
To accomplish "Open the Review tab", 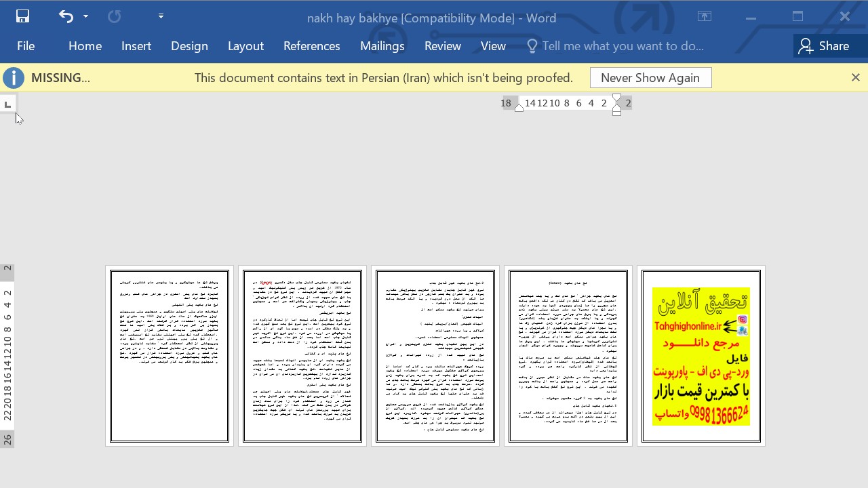I will tap(443, 46).
